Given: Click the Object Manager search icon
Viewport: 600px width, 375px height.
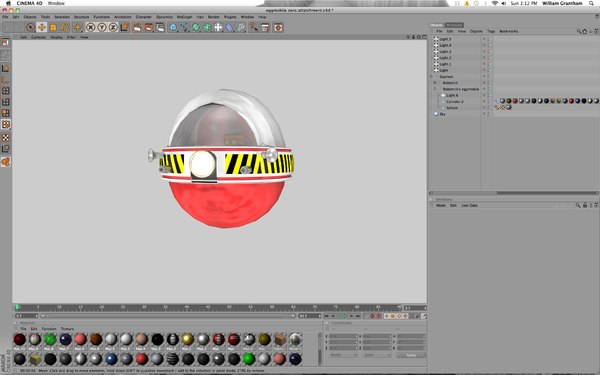Looking at the screenshot, I should click(579, 31).
